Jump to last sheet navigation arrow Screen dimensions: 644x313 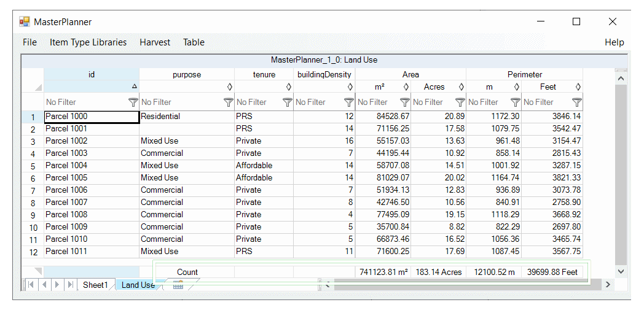pyautogui.click(x=70, y=284)
